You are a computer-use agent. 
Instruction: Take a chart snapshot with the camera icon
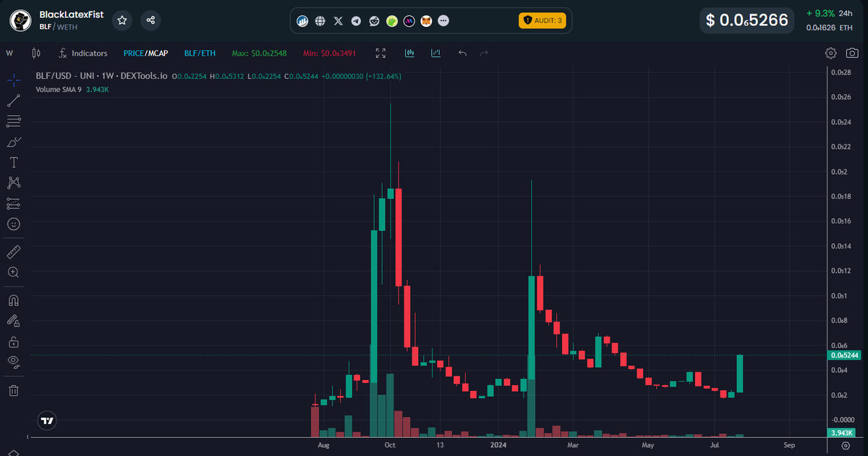click(853, 53)
